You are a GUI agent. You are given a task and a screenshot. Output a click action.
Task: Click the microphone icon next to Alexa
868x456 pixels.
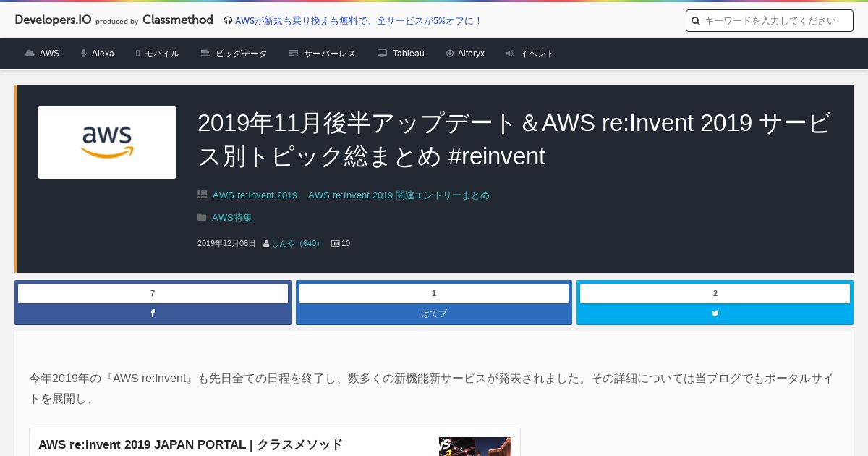tap(84, 54)
